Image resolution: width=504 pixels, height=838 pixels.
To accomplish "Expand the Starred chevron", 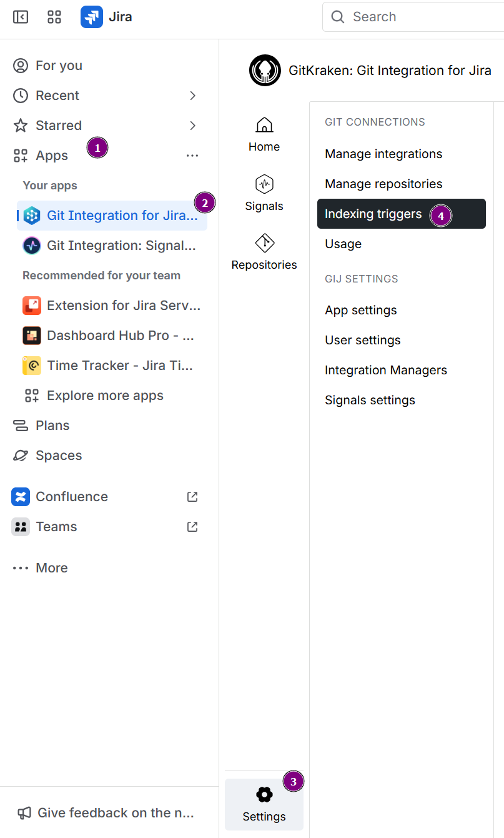I will click(x=193, y=126).
